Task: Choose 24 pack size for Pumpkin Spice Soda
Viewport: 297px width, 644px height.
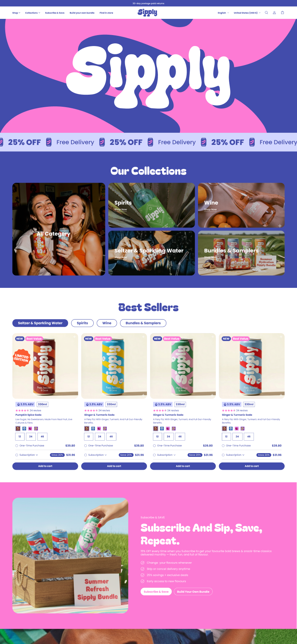Action: [31, 437]
